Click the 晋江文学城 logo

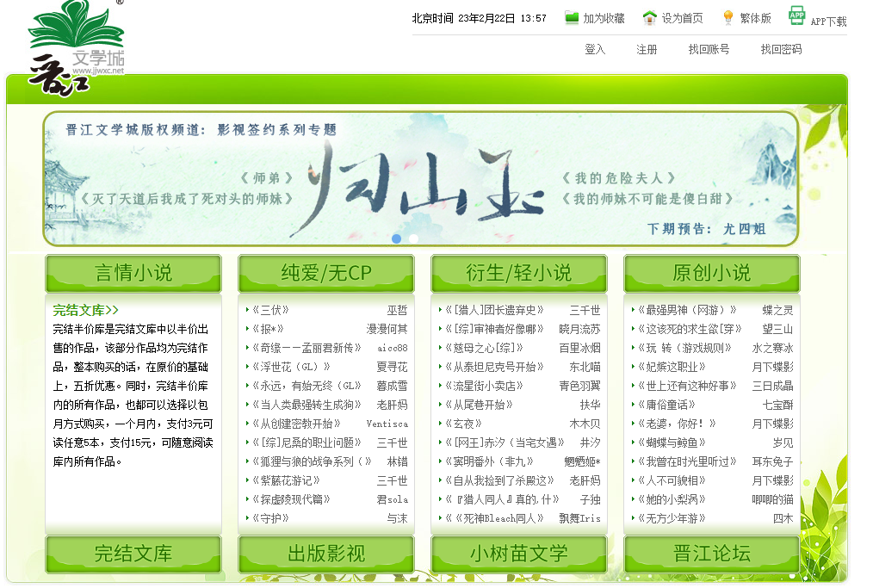coord(77,48)
